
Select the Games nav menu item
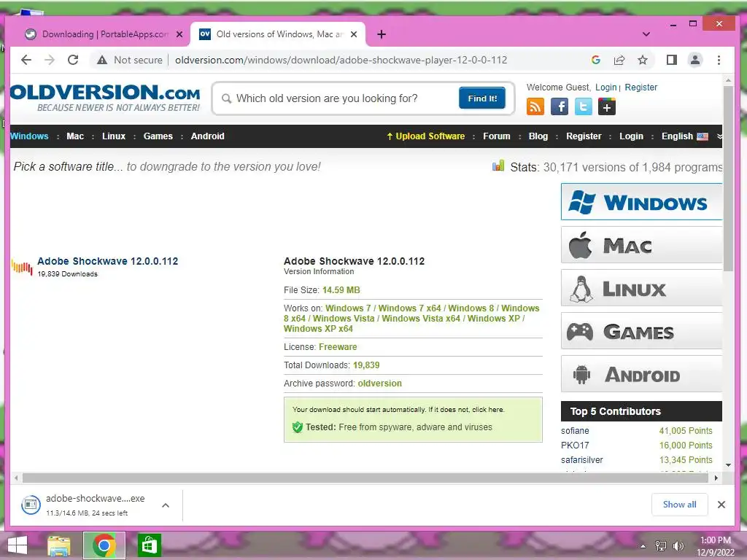(158, 136)
